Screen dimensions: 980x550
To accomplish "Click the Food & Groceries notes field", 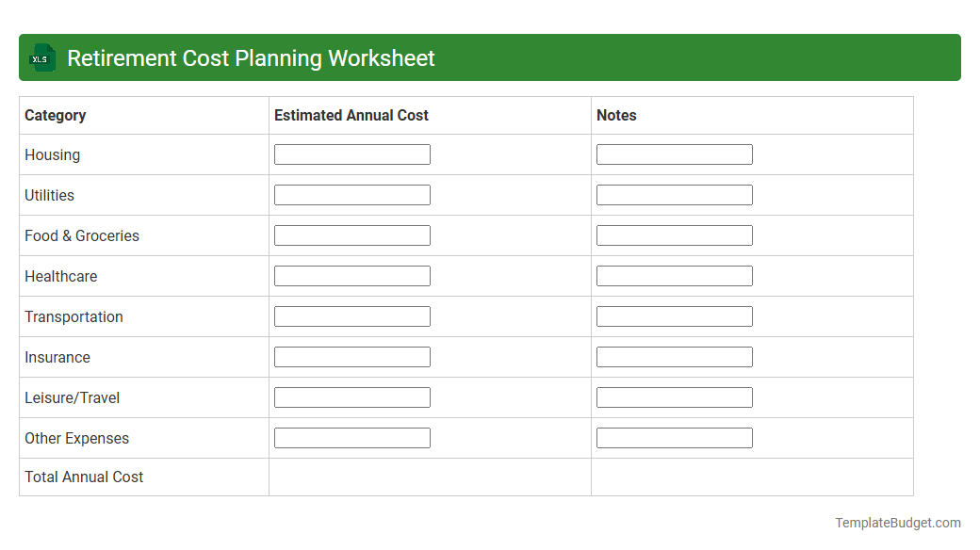I will click(674, 235).
